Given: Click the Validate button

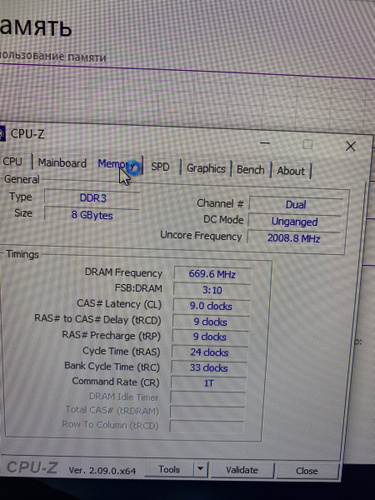Looking at the screenshot, I should 242,470.
